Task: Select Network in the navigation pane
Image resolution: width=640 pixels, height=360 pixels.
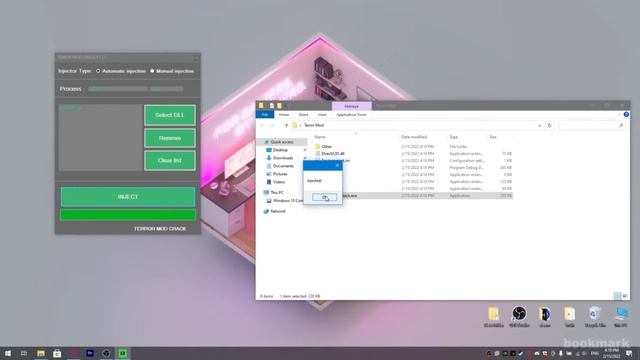Action: tap(278, 211)
